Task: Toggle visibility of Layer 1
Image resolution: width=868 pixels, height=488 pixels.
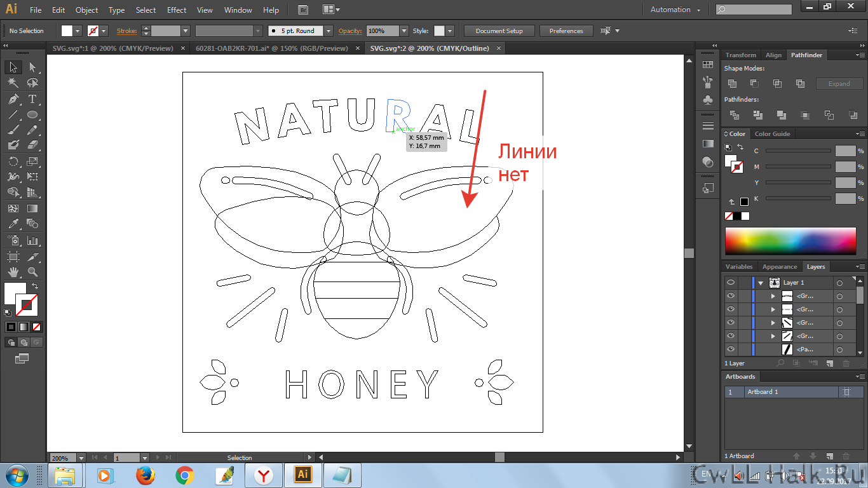Action: (x=731, y=282)
